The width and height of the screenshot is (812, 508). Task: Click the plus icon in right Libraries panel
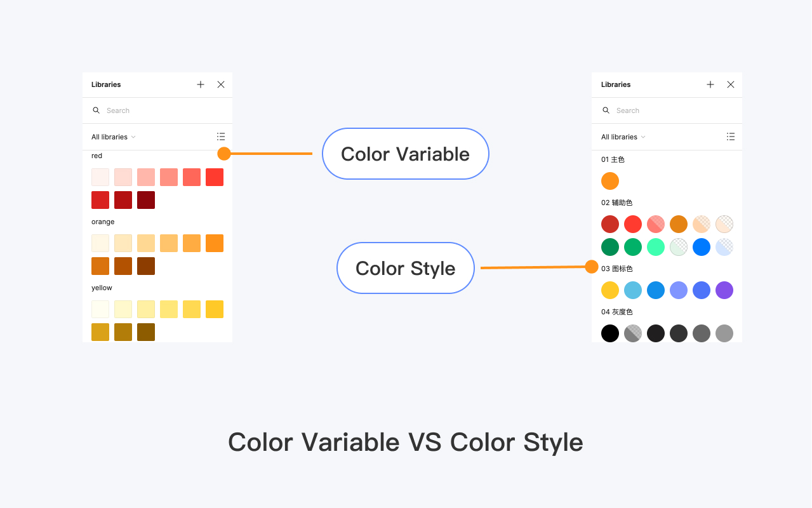pos(710,84)
